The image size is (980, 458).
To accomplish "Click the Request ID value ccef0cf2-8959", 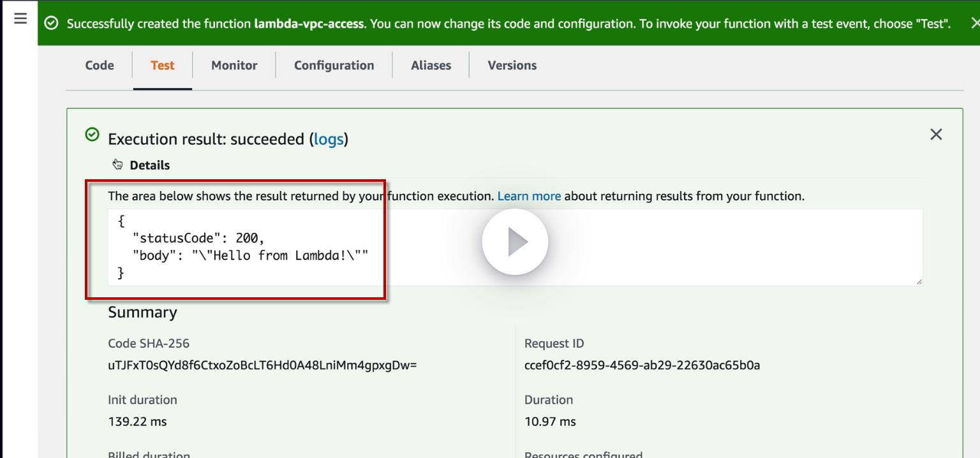I will 642,366.
